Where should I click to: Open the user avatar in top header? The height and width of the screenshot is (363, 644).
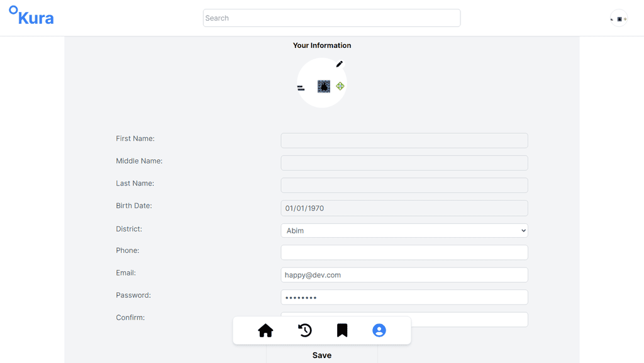[x=619, y=18]
